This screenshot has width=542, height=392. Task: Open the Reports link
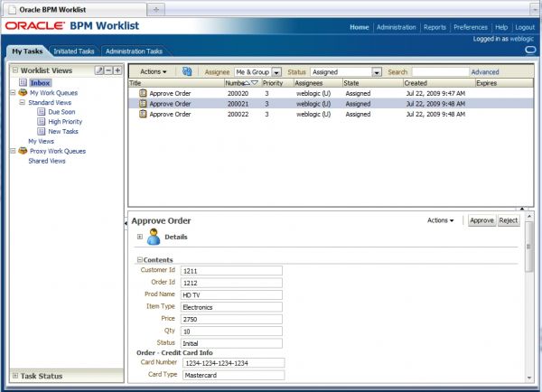click(435, 27)
